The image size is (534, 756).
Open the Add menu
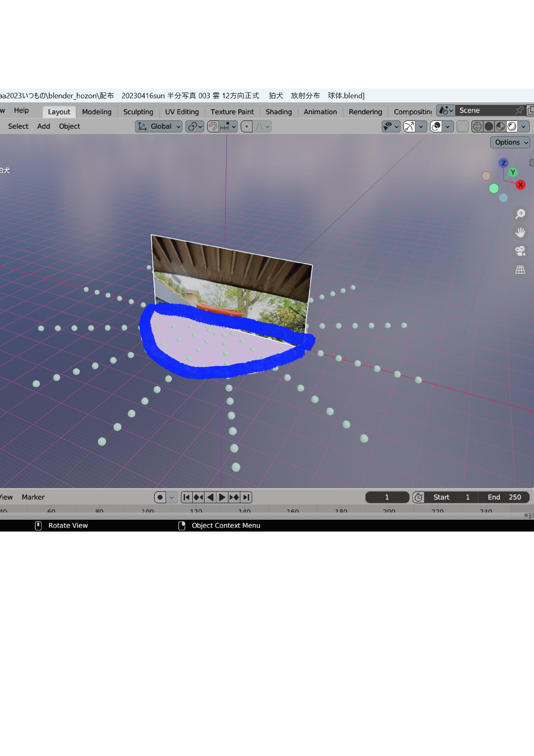tap(43, 127)
